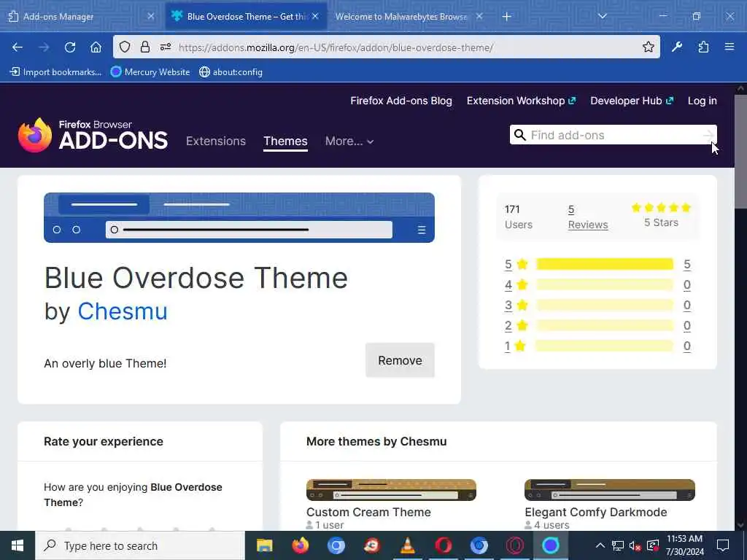Image resolution: width=747 pixels, height=560 pixels.
Task: Bookmark this page with the star
Action: point(648,47)
